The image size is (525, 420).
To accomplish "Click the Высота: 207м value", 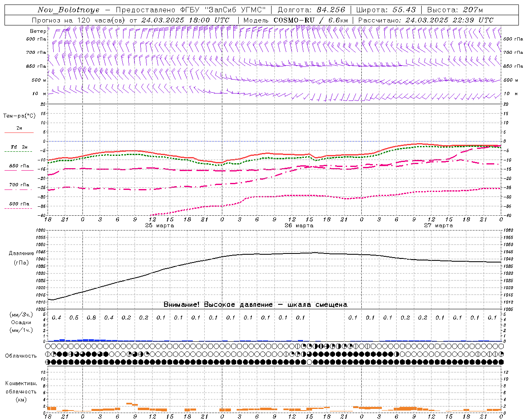I will pyautogui.click(x=455, y=10).
